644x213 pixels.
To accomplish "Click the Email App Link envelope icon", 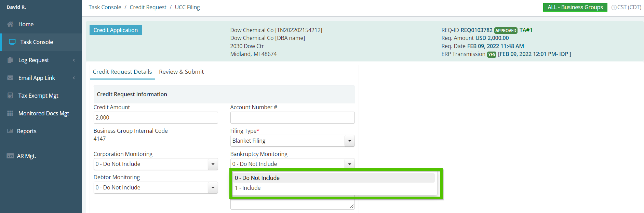I will coord(10,78).
